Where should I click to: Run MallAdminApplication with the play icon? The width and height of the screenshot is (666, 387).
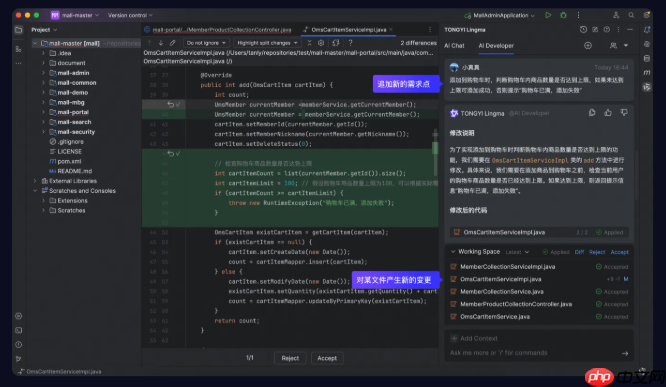(x=548, y=15)
